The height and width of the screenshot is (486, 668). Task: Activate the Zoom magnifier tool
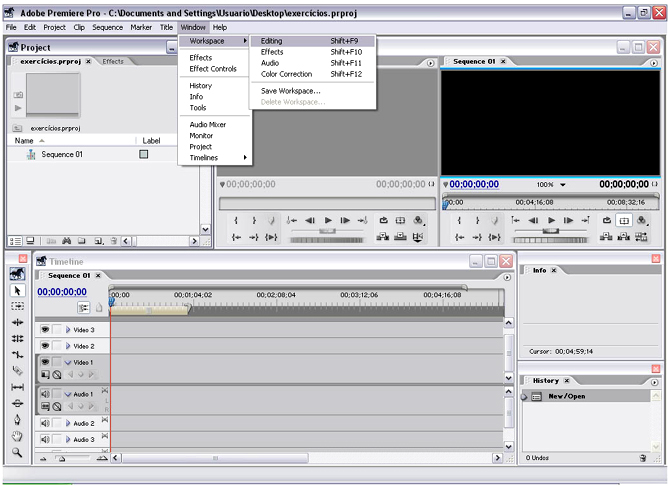point(17,452)
